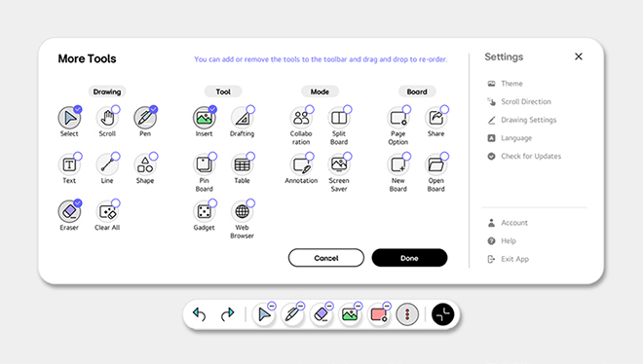Image resolution: width=643 pixels, height=364 pixels.
Task: Click the three-dot more tools button
Action: tap(407, 314)
